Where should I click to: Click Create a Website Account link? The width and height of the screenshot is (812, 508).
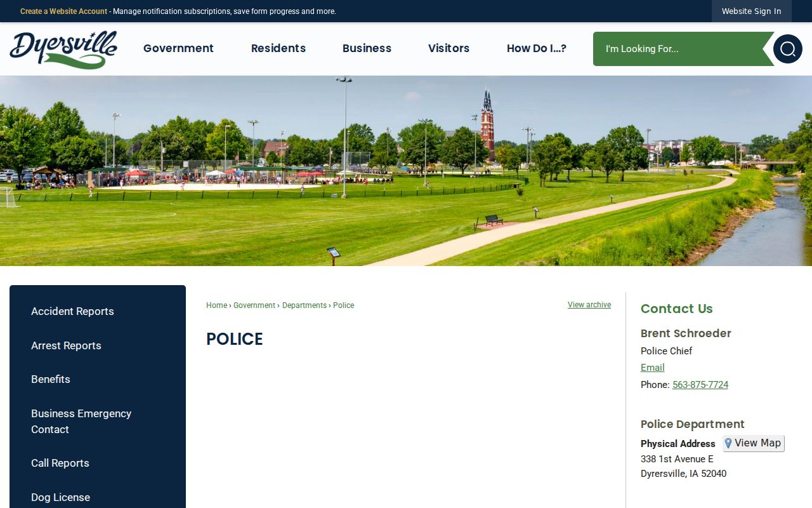(63, 11)
